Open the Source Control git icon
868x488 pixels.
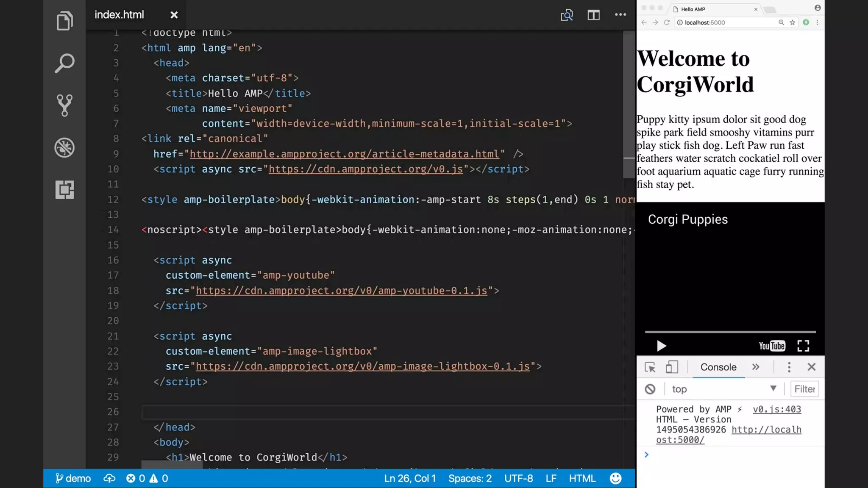(64, 105)
